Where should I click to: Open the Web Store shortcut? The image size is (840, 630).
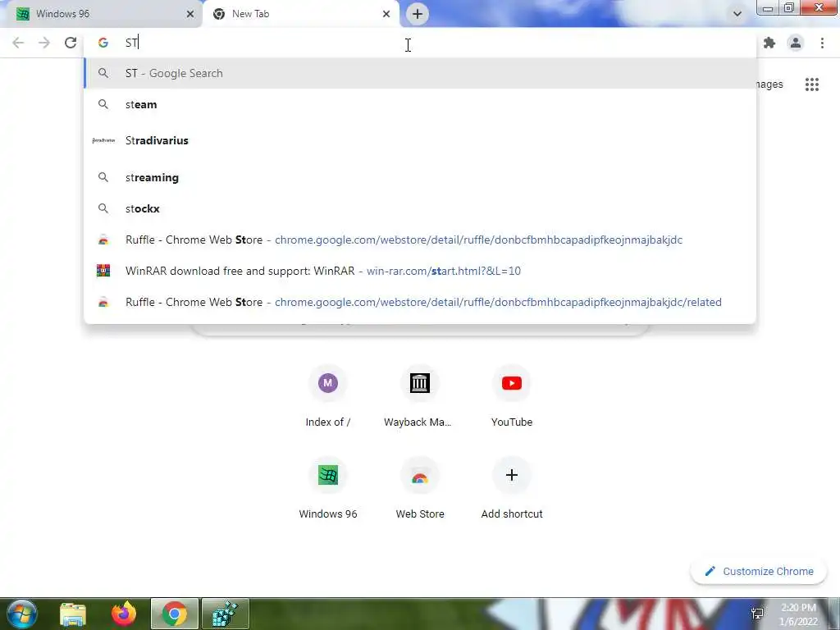coord(419,489)
